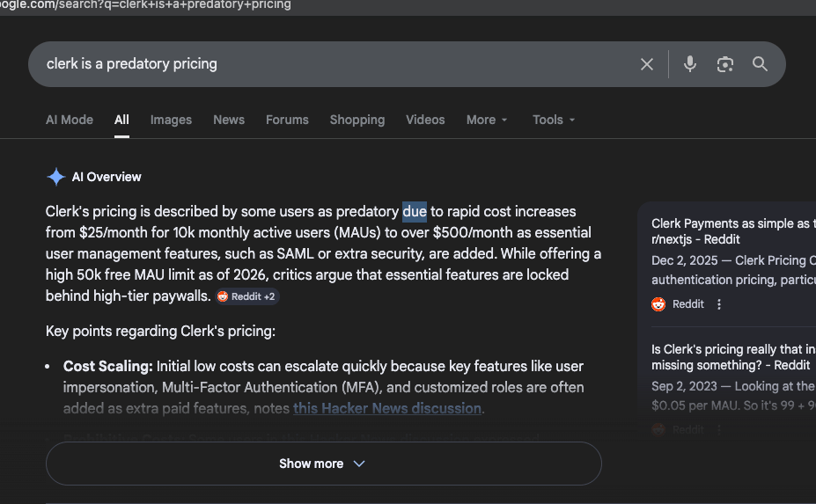The width and height of the screenshot is (816, 504).
Task: Click 'Dec 2, 2025' result date text
Action: click(684, 260)
